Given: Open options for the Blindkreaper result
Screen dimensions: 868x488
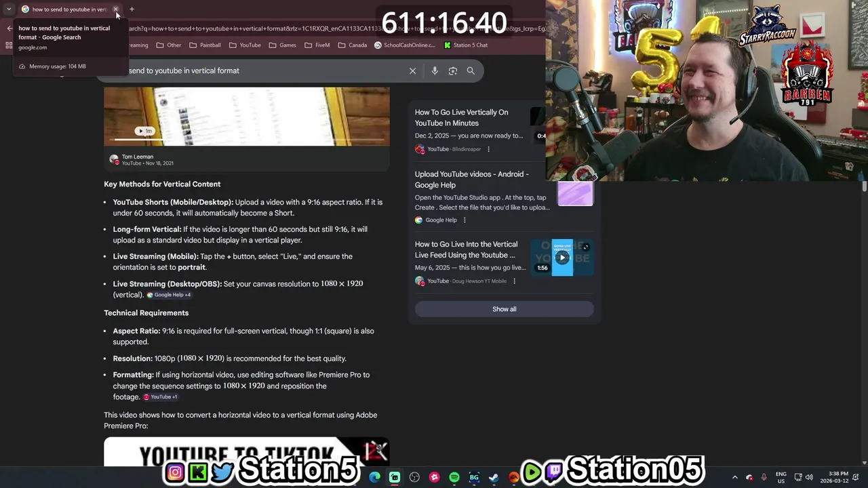Looking at the screenshot, I should tap(488, 149).
